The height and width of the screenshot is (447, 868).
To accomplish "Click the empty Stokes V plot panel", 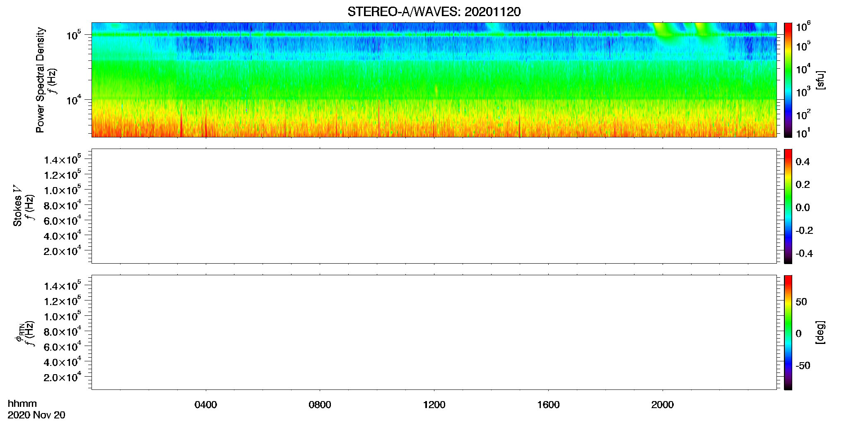I will click(x=434, y=206).
